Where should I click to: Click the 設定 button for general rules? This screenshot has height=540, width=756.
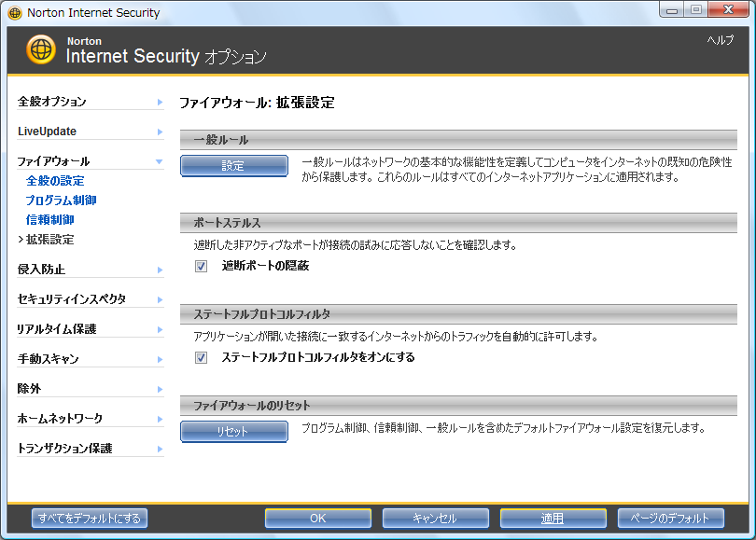(x=233, y=166)
